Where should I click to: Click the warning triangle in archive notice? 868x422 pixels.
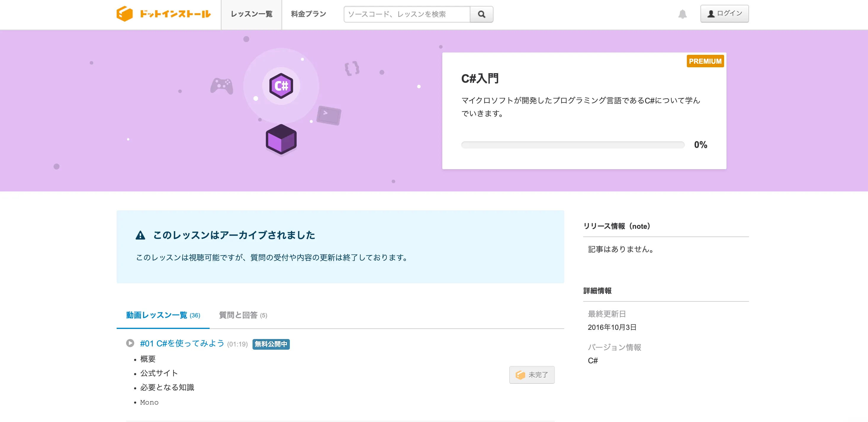coord(140,235)
